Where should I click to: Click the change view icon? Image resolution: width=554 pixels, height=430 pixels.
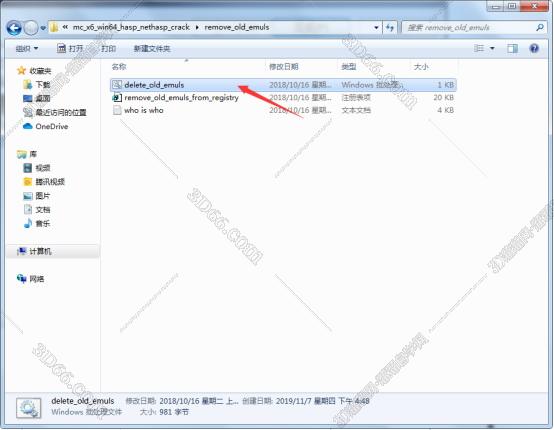point(479,48)
